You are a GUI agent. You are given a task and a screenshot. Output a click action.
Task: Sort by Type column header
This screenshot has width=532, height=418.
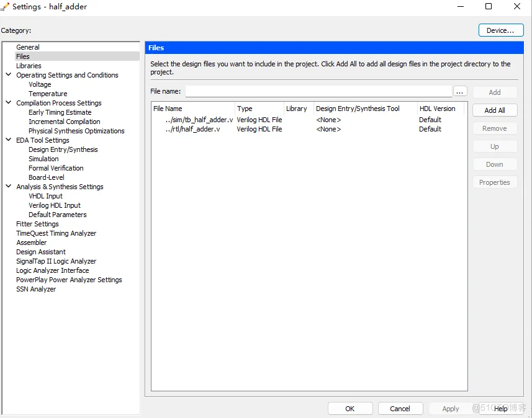point(259,109)
